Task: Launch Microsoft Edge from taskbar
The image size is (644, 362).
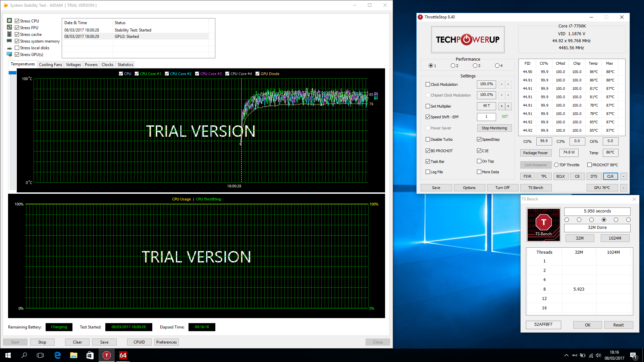Action: [57, 355]
